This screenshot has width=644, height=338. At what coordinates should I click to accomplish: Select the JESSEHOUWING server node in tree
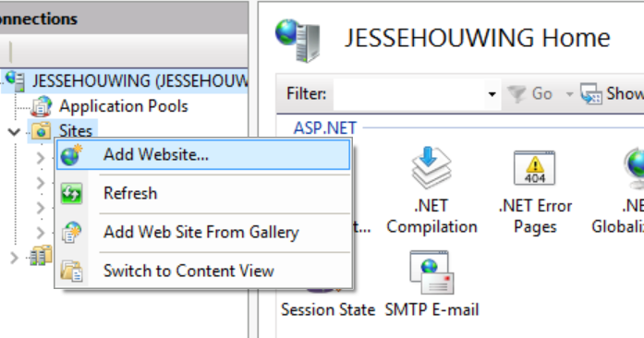140,81
